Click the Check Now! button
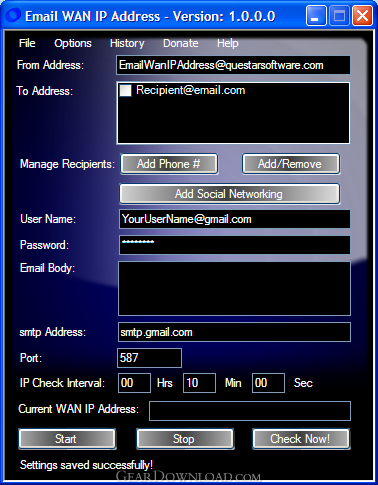 pos(301,439)
